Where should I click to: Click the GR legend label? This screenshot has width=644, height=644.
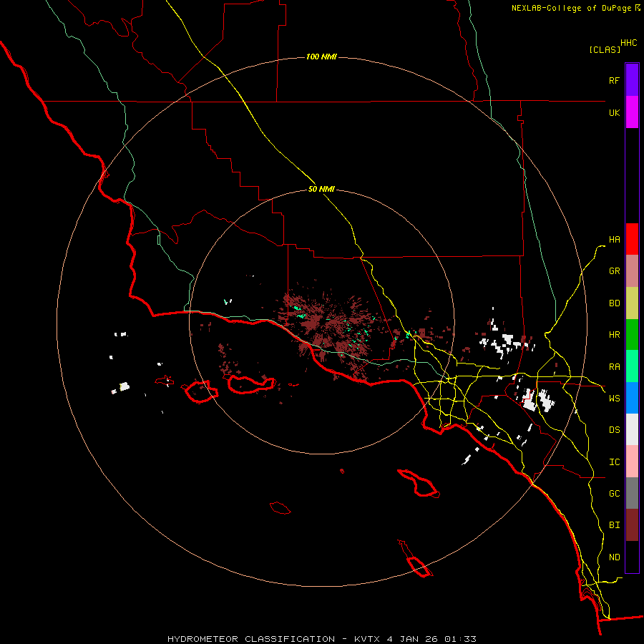click(614, 271)
